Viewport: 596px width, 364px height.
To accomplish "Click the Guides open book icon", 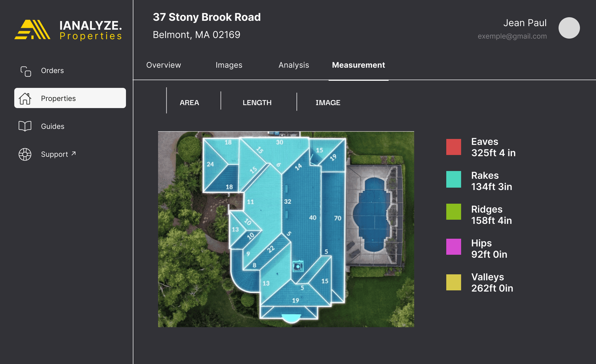I will [x=25, y=126].
